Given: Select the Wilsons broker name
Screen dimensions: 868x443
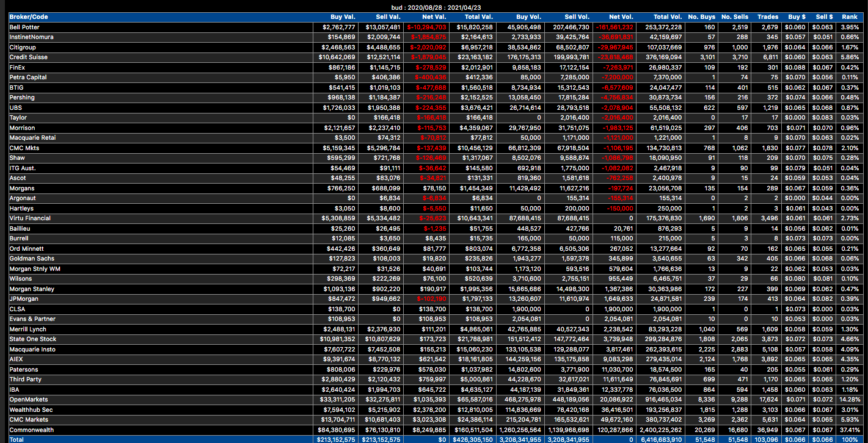Looking at the screenshot, I should (21, 279).
